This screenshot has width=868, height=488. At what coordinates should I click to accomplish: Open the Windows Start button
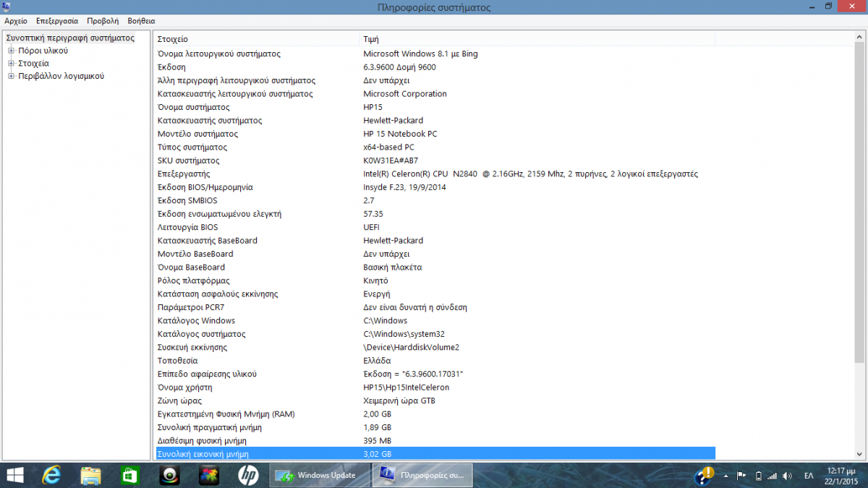pyautogui.click(x=14, y=475)
